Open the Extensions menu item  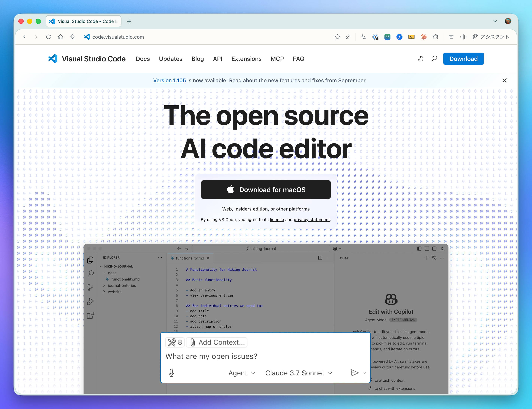point(246,59)
